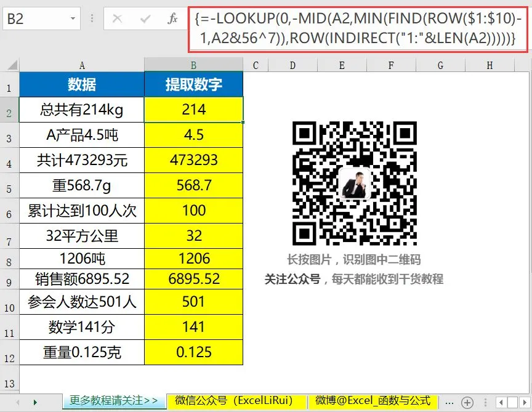Select yellow cell with value 568.7
The image size is (532, 412).
194,185
